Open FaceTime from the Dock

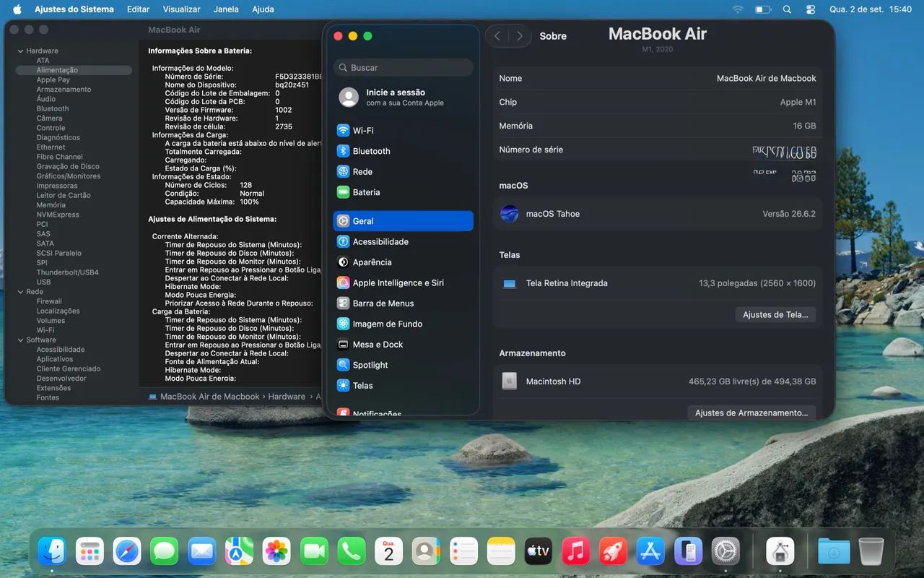click(314, 553)
